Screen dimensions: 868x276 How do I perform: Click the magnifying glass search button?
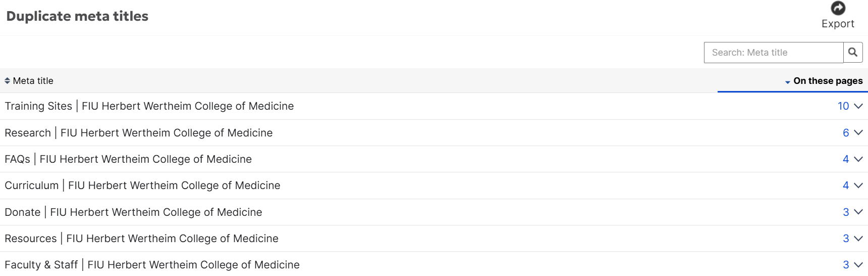tap(853, 52)
